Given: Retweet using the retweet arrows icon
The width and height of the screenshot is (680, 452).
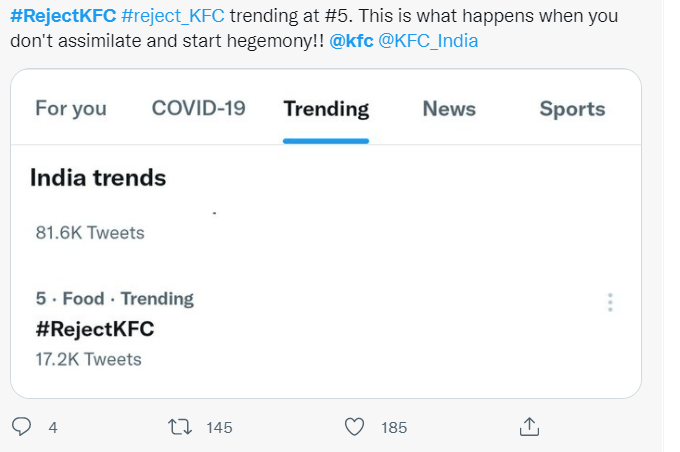Looking at the screenshot, I should (180, 427).
